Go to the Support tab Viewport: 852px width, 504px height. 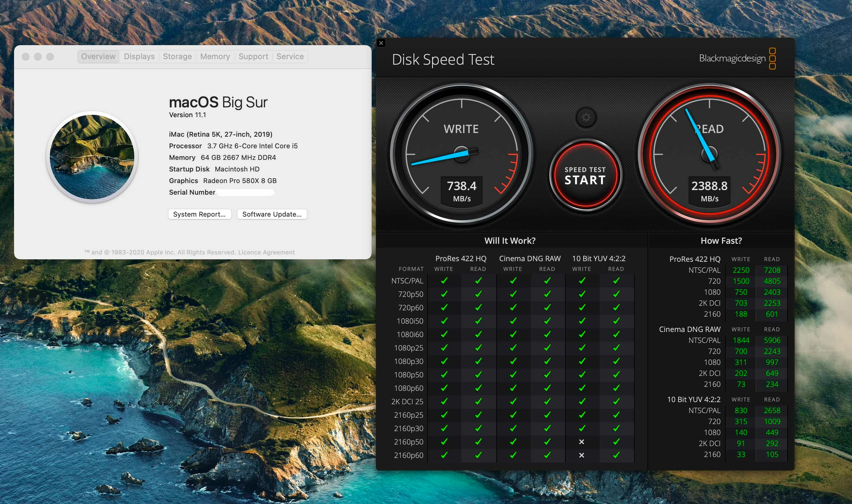click(x=253, y=56)
